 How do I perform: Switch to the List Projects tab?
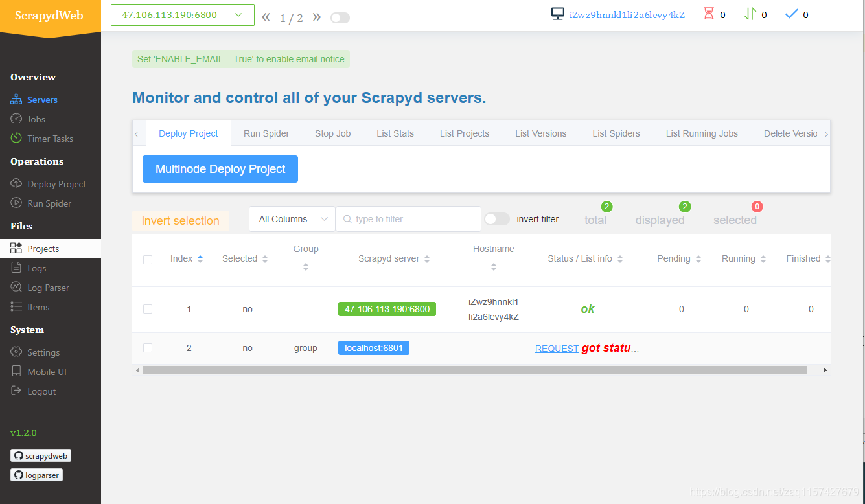[465, 133]
